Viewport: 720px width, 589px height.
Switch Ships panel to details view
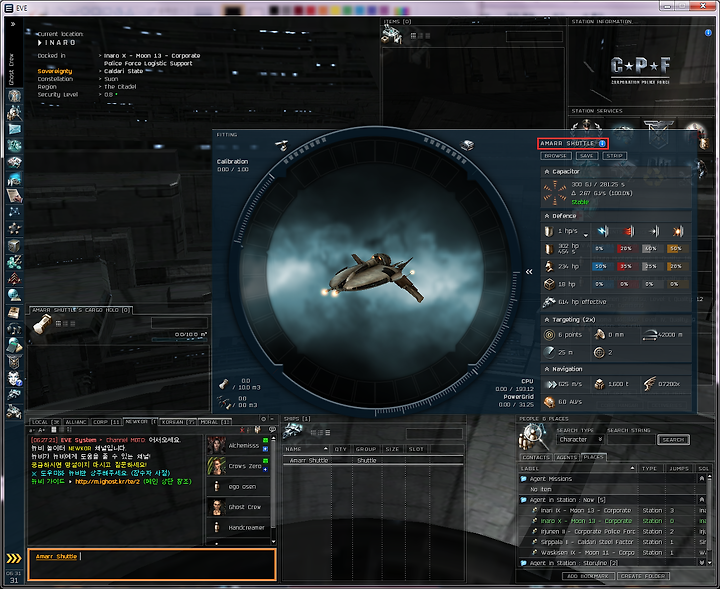click(x=321, y=432)
